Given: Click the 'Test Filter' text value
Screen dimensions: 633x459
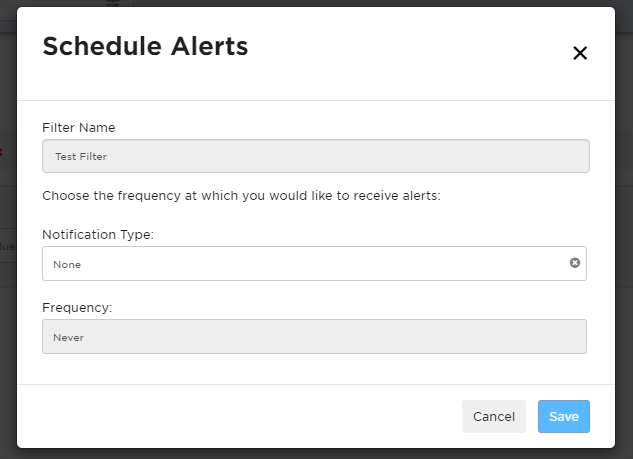Looking at the screenshot, I should click(81, 157).
